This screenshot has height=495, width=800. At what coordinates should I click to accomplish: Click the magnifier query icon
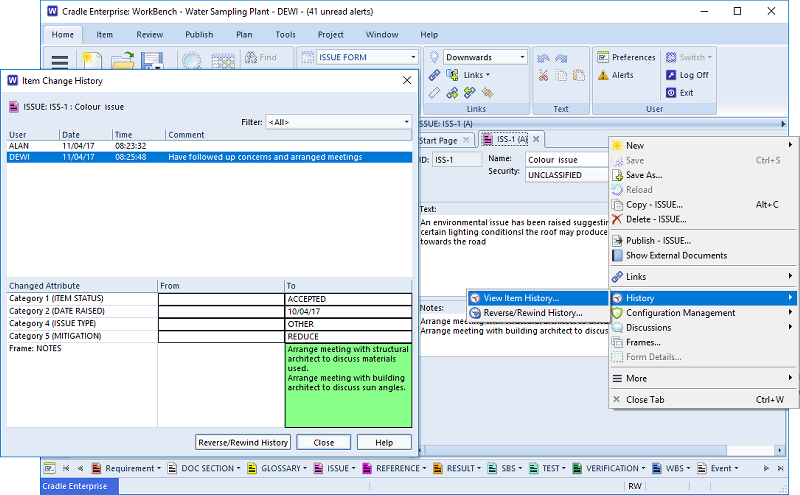coord(192,60)
